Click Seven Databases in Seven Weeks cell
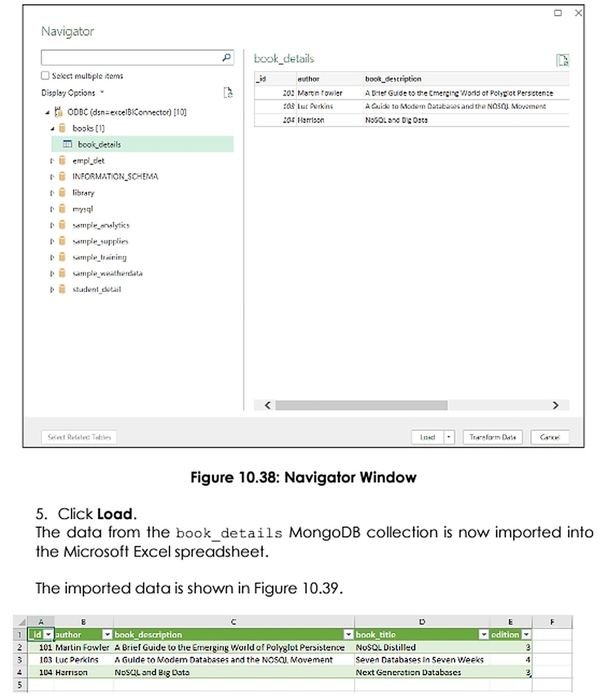This screenshot has width=608, height=700. [x=422, y=660]
